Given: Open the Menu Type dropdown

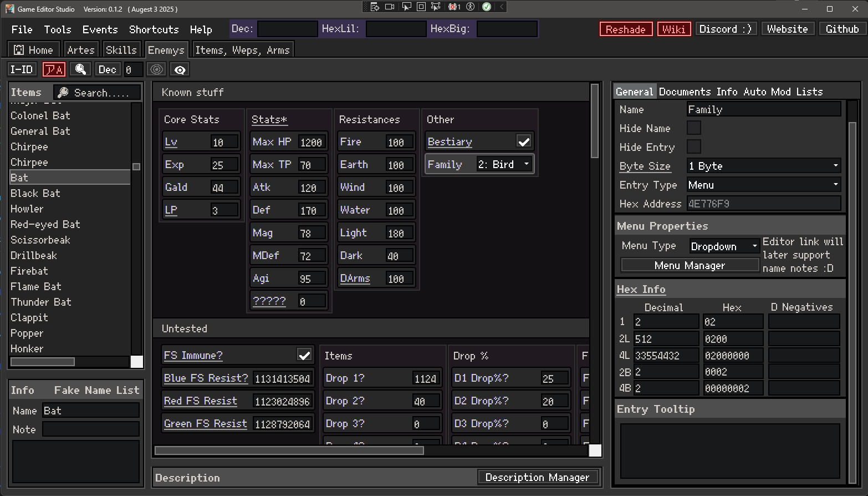Looking at the screenshot, I should pos(723,246).
